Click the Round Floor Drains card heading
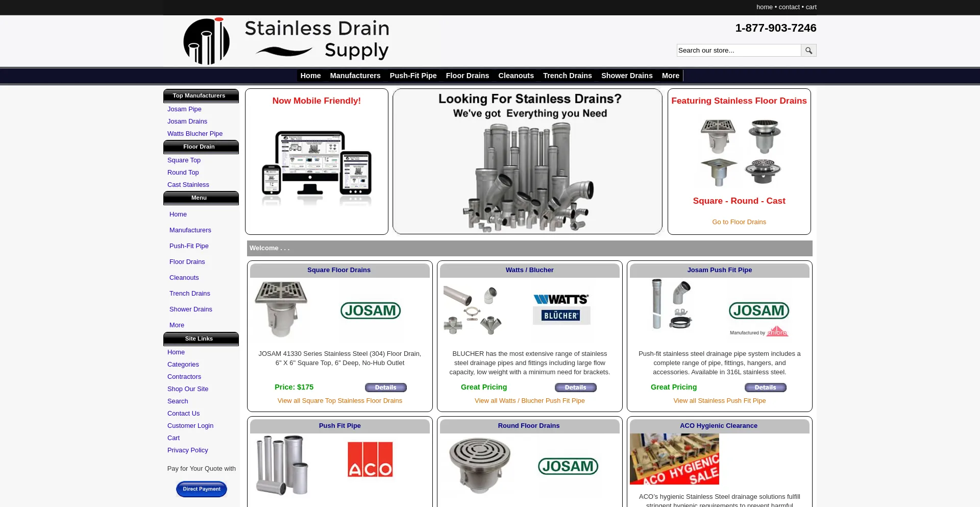This screenshot has height=507, width=980. (529, 426)
